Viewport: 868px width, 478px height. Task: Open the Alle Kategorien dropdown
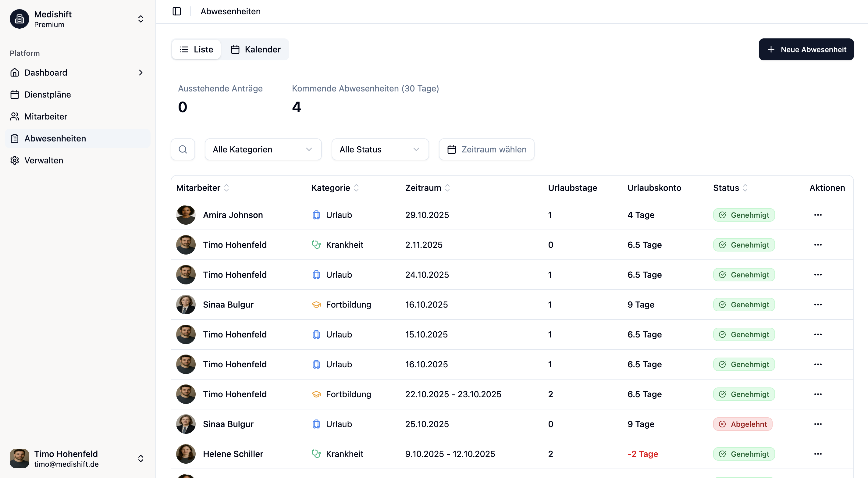(x=263, y=149)
